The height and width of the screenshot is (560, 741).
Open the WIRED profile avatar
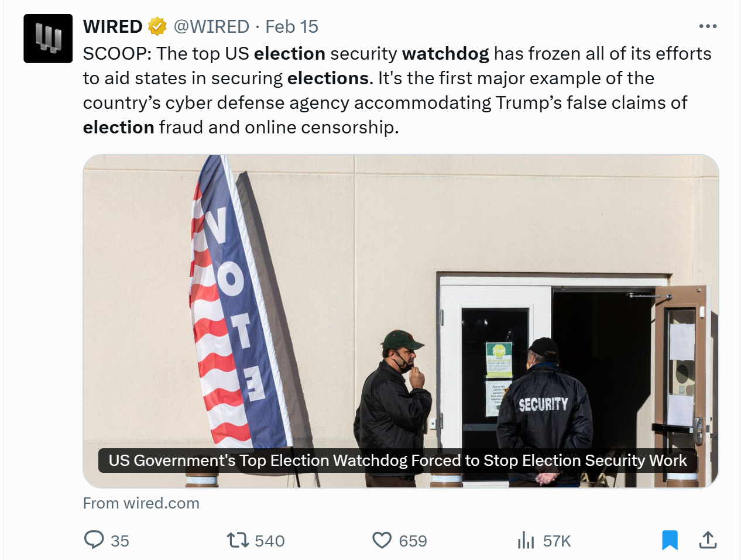tap(48, 39)
